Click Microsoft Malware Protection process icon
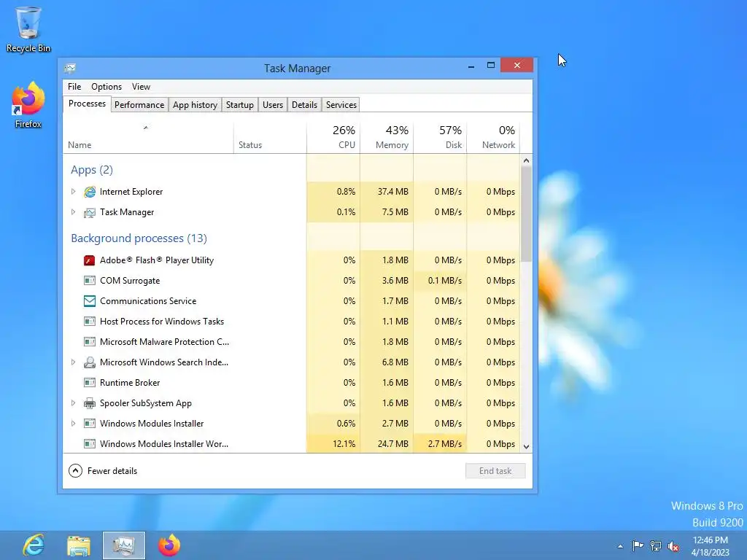The image size is (747, 560). tap(90, 342)
